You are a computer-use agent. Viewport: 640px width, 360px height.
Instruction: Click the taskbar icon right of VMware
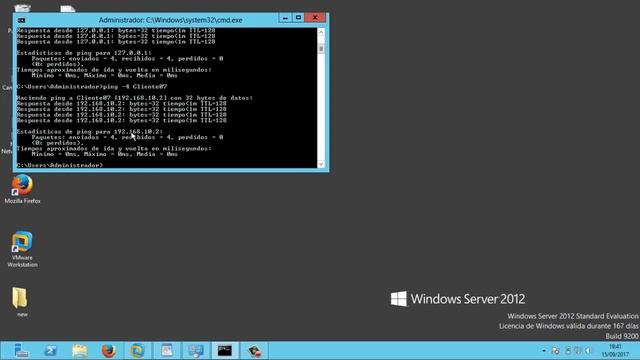tap(167, 351)
